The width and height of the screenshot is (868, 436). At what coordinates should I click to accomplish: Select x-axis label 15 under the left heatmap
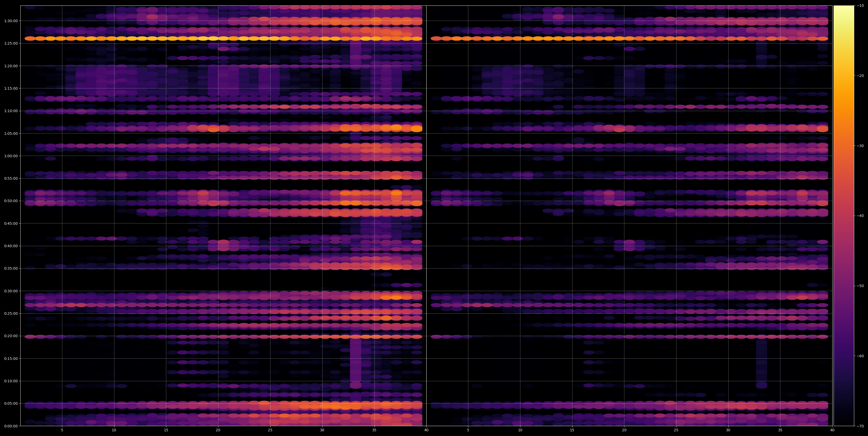tap(166, 430)
